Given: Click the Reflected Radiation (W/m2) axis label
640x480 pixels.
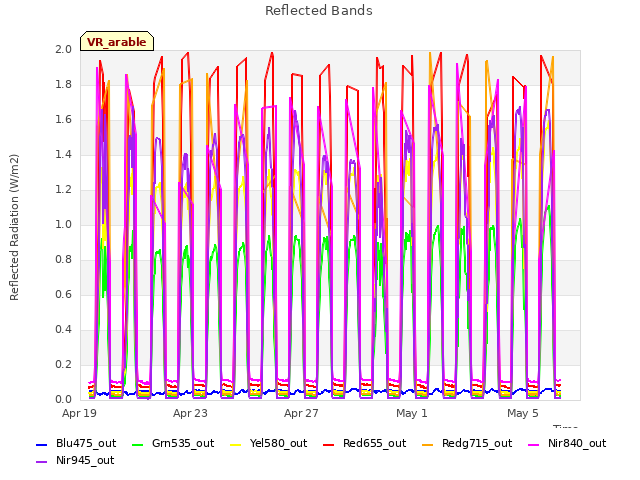Looking at the screenshot, I should (14, 227).
